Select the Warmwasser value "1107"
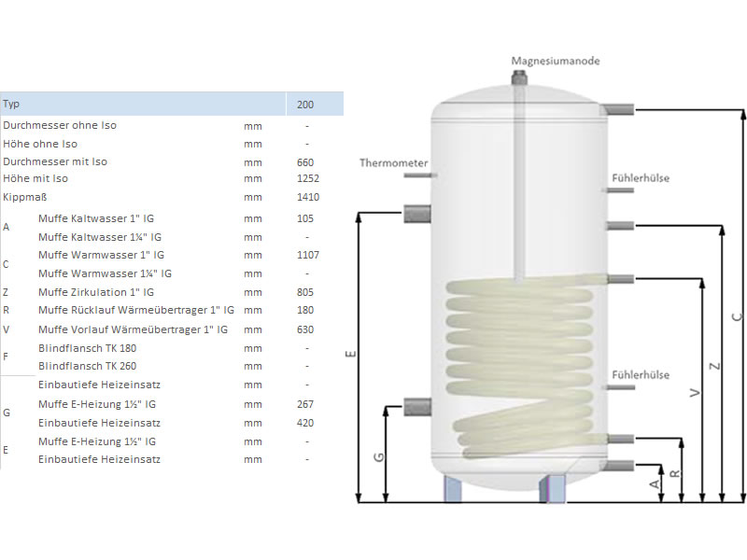The height and width of the screenshot is (560, 747). tap(308, 255)
